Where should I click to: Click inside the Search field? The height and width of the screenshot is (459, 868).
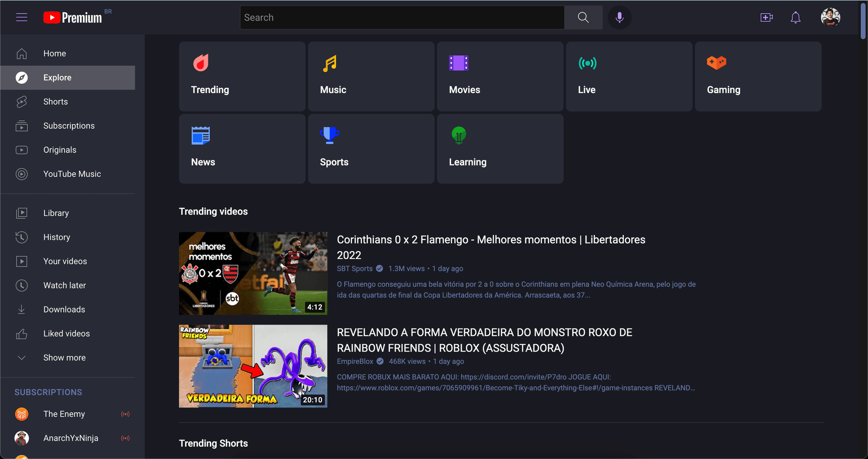(x=402, y=17)
